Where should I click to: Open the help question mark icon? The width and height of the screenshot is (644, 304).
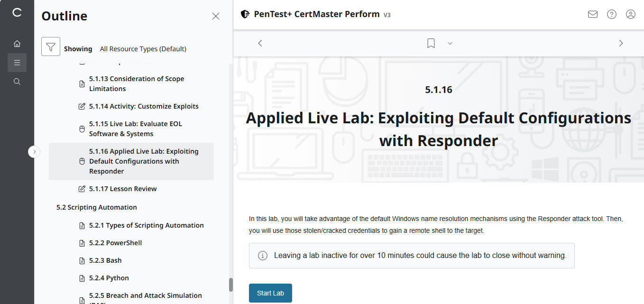point(611,14)
